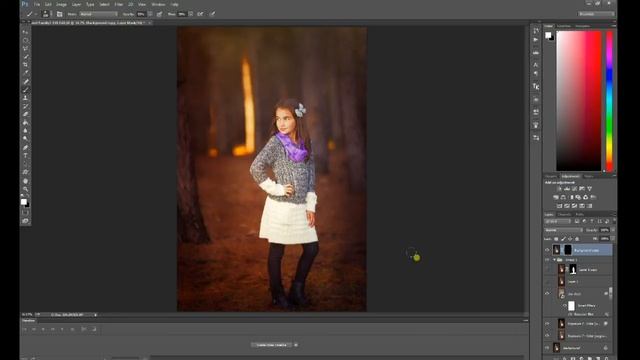
Task: Select the Background copy layer mask thumbnail
Action: [568, 250]
